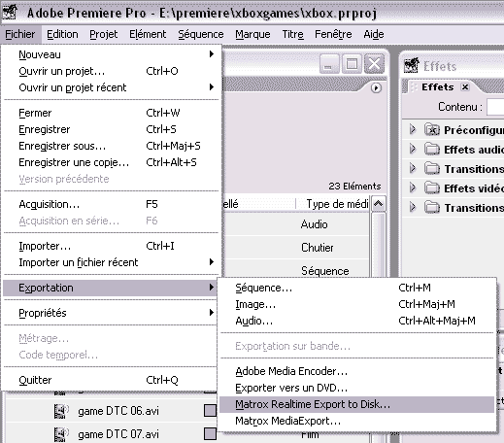504x443 pixels.
Task: Click the Préconfigurations folder icon
Action: (x=432, y=130)
